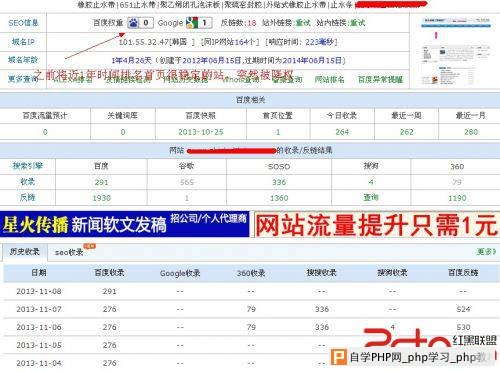Image resolution: width=500 pixels, height=371 pixels.
Task: Click the 360 backlinks value 1190
Action: [x=457, y=198]
